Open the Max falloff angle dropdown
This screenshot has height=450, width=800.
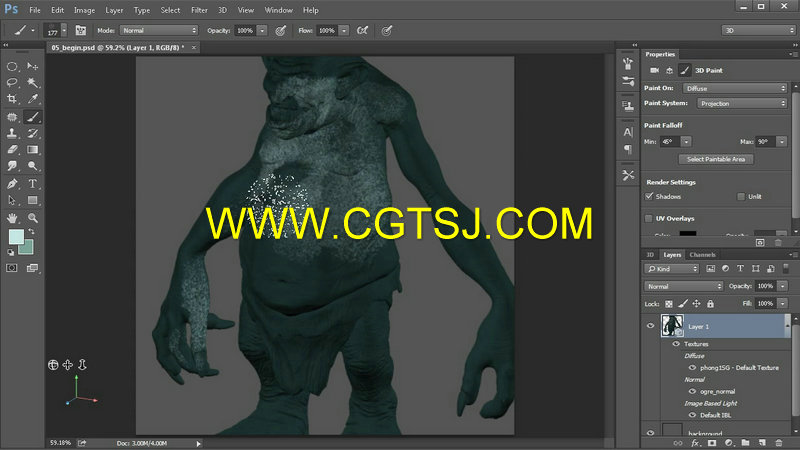[x=782, y=141]
